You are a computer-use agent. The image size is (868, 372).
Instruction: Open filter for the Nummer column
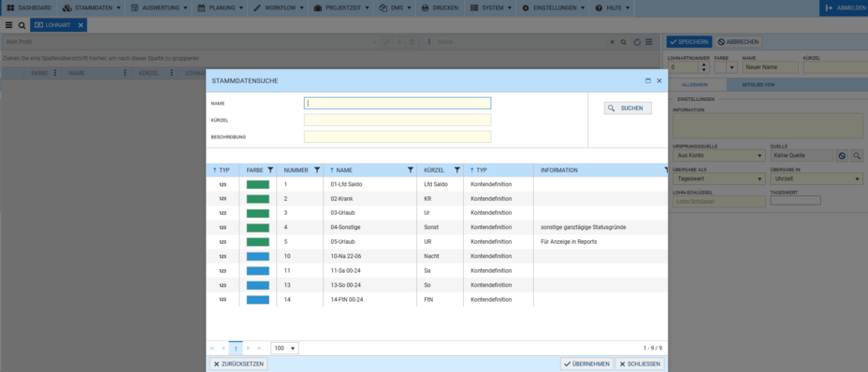tap(317, 170)
